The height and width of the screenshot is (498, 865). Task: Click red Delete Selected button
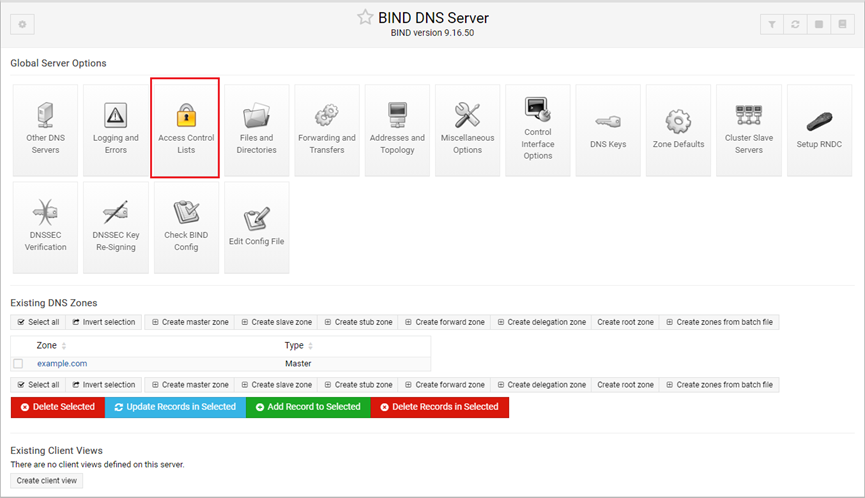[x=58, y=407]
